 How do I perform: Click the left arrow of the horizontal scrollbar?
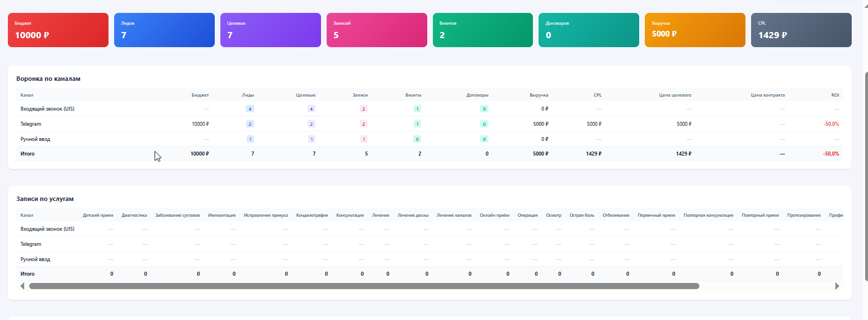22,286
